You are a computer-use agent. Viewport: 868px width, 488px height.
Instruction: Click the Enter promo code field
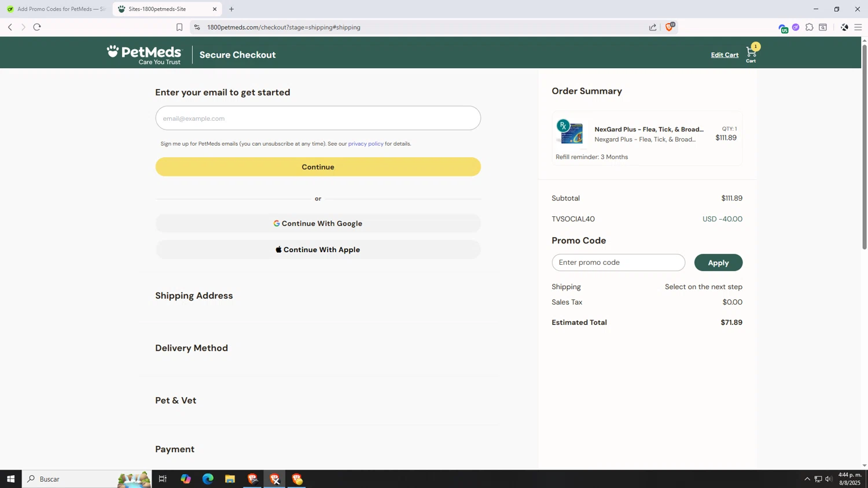[x=618, y=263]
